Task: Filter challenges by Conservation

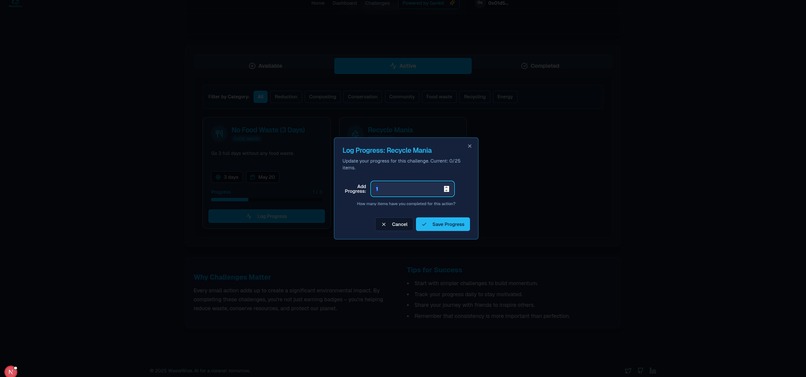Action: click(x=362, y=97)
